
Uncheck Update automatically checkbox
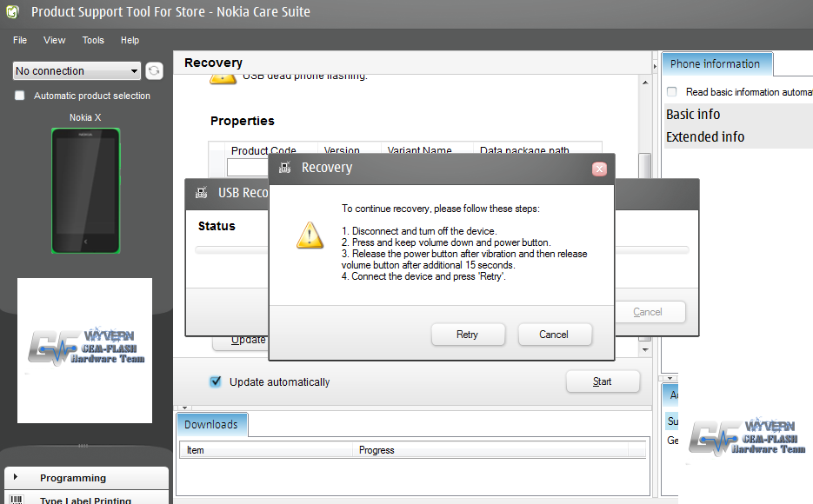point(215,381)
